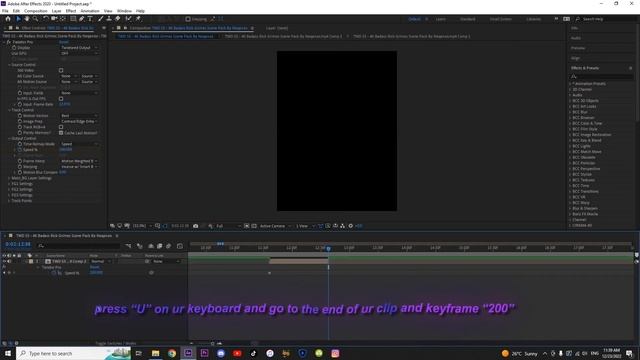Open the Animation menu
Image resolution: width=640 pixels, height=360 pixels.
click(90, 11)
